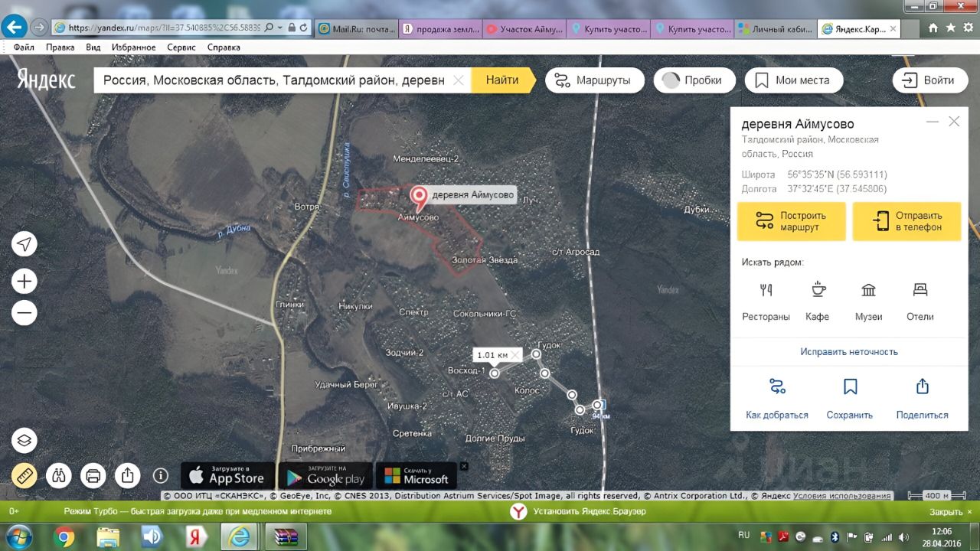Select Сохранить bookmark in place card
The width and height of the screenshot is (980, 551).
tap(850, 399)
